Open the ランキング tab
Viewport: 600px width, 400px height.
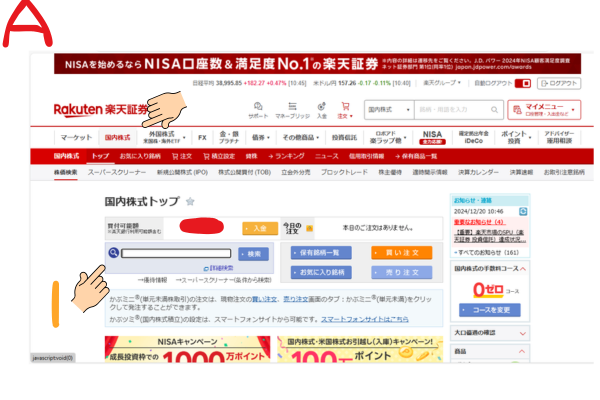tap(286, 156)
